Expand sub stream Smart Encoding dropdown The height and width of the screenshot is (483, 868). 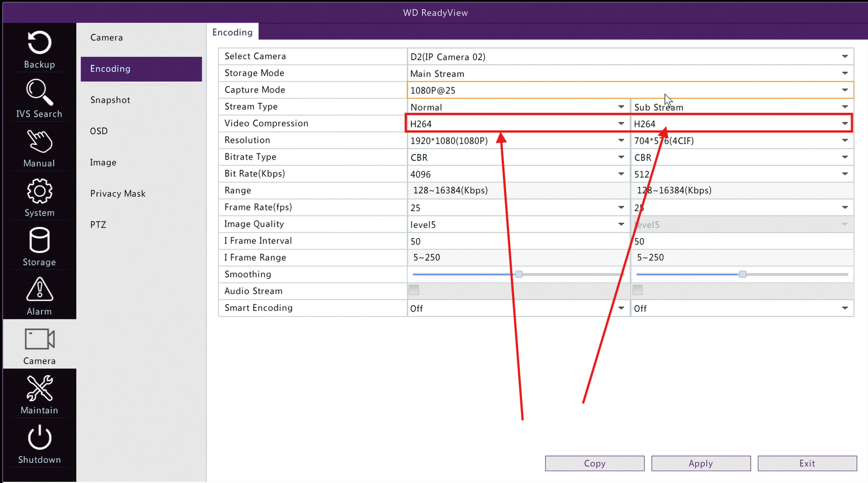coord(742,308)
